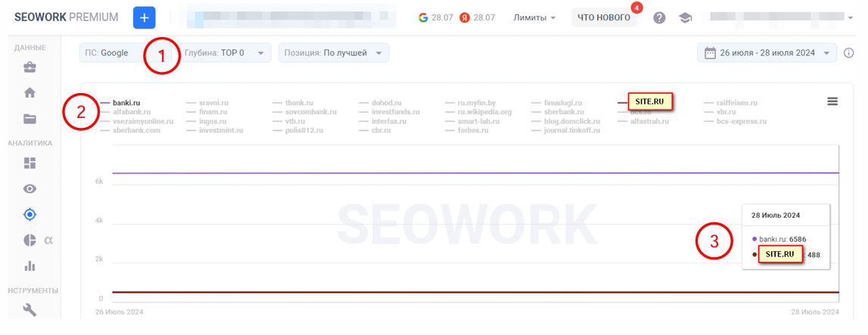The height and width of the screenshot is (335, 868).
Task: Click the SEOWORK PREMIUM logo
Action: click(66, 17)
